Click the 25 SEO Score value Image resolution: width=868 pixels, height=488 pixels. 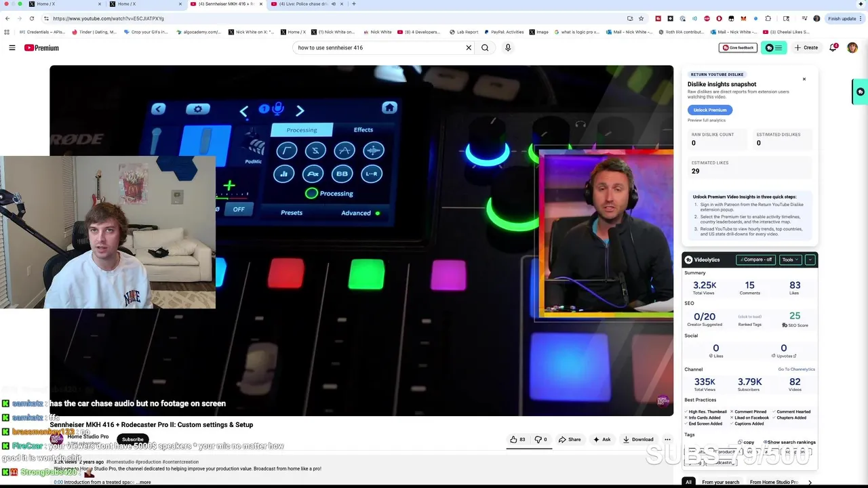[x=795, y=316]
